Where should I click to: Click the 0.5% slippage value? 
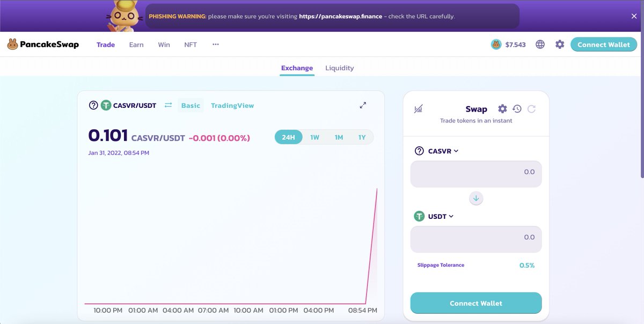click(527, 266)
